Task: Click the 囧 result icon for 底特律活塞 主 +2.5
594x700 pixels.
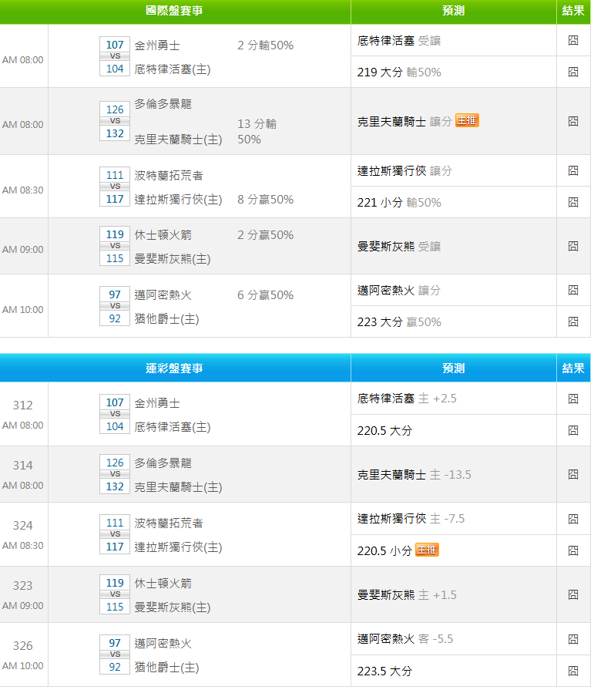Action: click(x=573, y=399)
